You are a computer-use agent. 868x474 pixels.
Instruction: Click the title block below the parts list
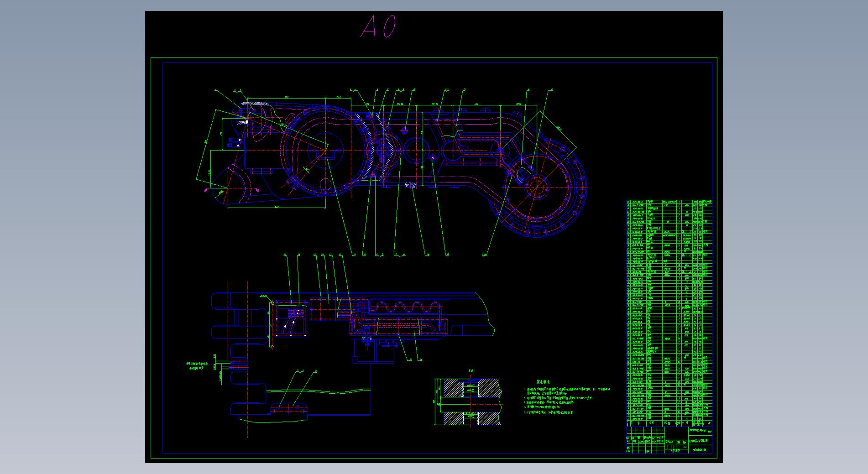tap(669, 440)
